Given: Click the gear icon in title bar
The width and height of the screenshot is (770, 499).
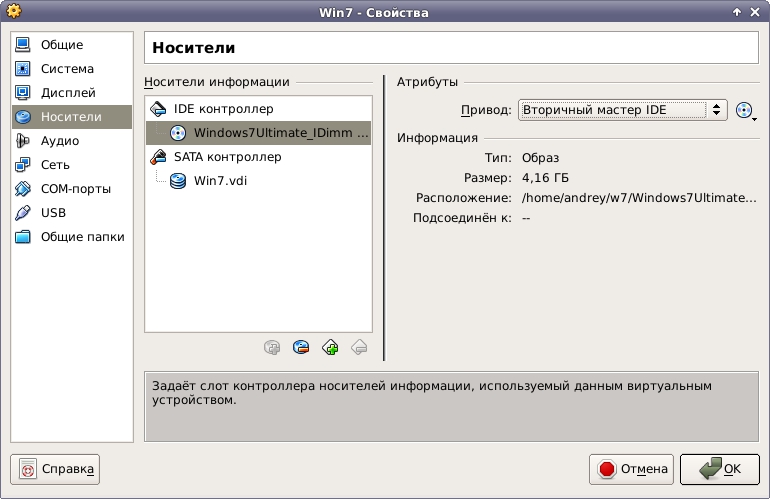Looking at the screenshot, I should tap(14, 11).
